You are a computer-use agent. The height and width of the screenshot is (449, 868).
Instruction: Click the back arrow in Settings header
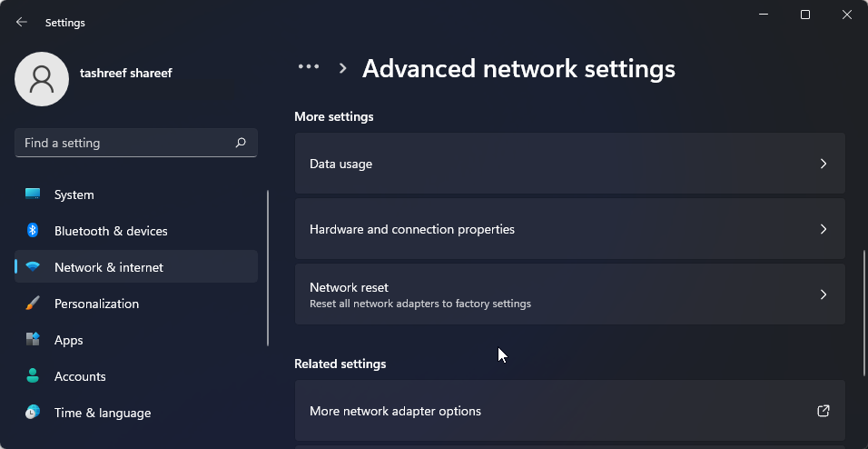22,22
